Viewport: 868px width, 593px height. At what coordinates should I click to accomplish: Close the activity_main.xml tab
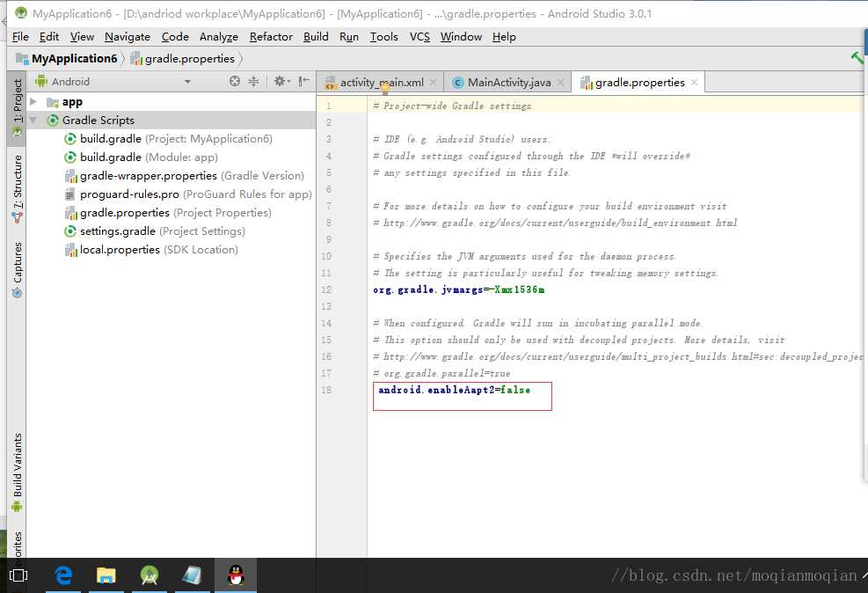pyautogui.click(x=434, y=83)
